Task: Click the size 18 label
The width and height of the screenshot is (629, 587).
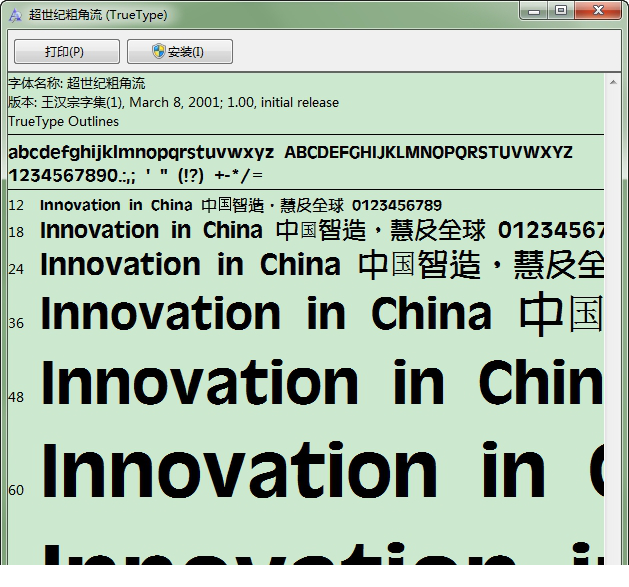Action: 16,232
